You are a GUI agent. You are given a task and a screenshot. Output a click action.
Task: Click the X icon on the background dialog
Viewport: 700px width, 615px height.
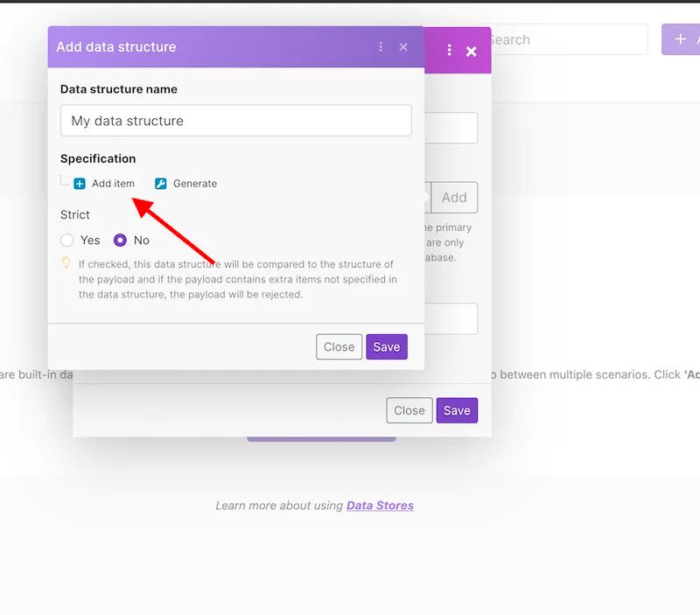click(x=472, y=52)
